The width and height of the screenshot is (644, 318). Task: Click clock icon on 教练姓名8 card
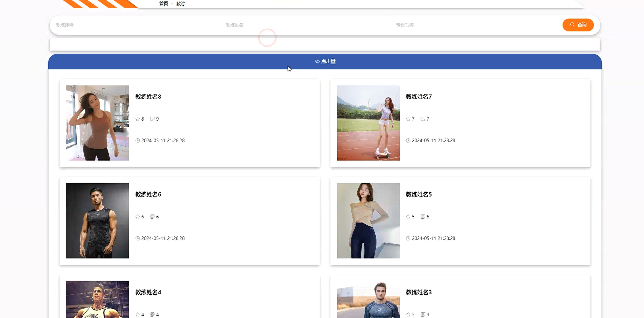click(x=137, y=141)
